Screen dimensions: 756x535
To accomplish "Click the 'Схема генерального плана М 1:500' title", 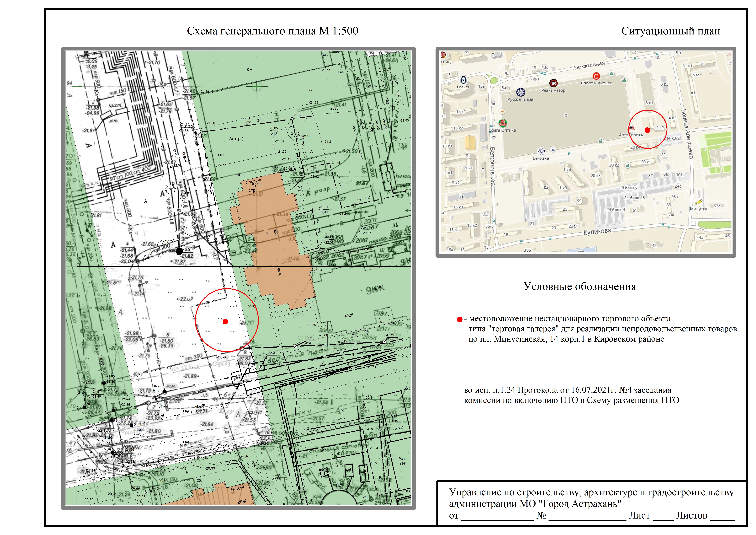I will 272,31.
